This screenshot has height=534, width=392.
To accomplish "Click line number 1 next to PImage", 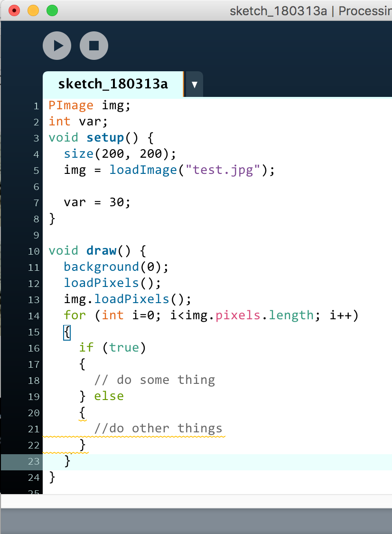I will pyautogui.click(x=37, y=106).
